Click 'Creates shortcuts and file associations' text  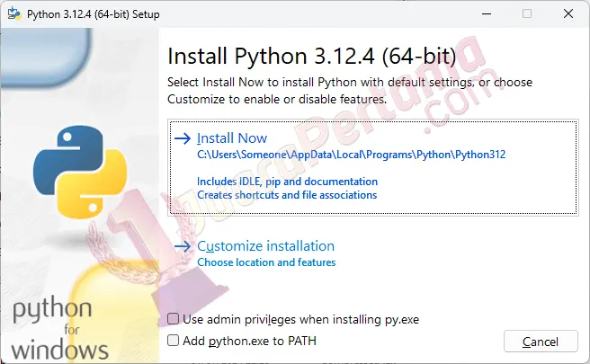tap(287, 195)
